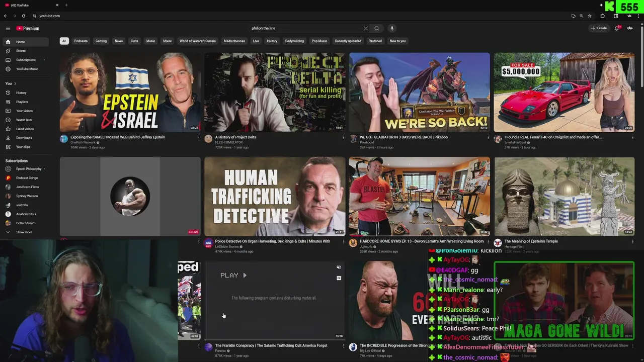Open the YouTube hamburger guide menu
Image resolution: width=644 pixels, height=362 pixels.
point(8,28)
